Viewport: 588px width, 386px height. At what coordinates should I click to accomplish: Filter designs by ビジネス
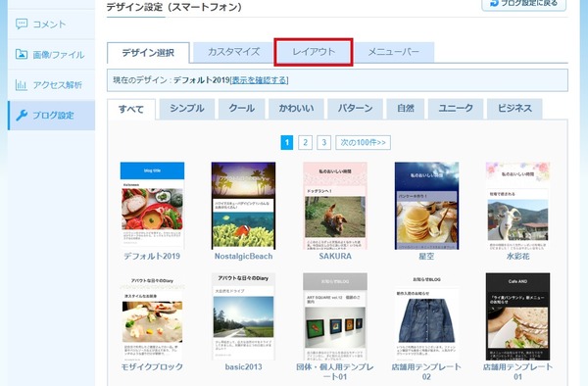click(x=514, y=109)
